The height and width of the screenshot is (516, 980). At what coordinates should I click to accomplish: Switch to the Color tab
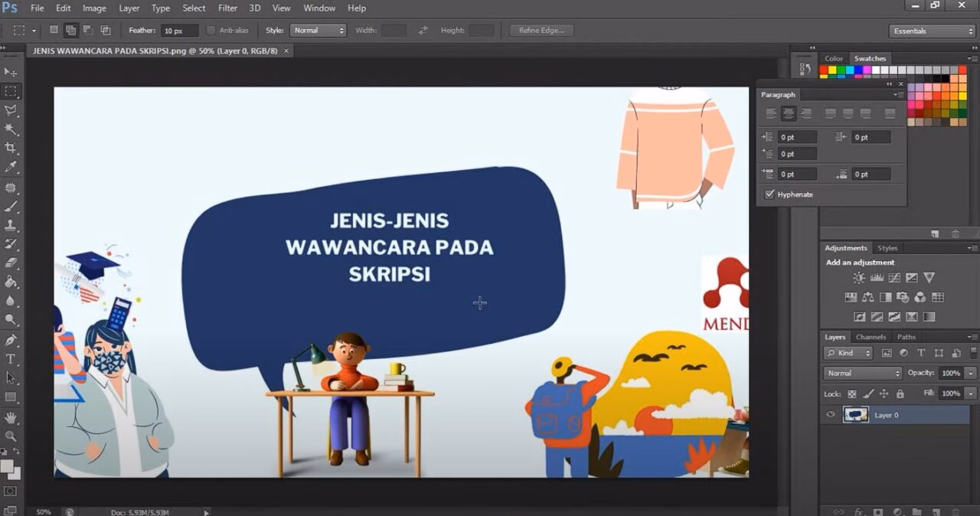tap(834, 58)
